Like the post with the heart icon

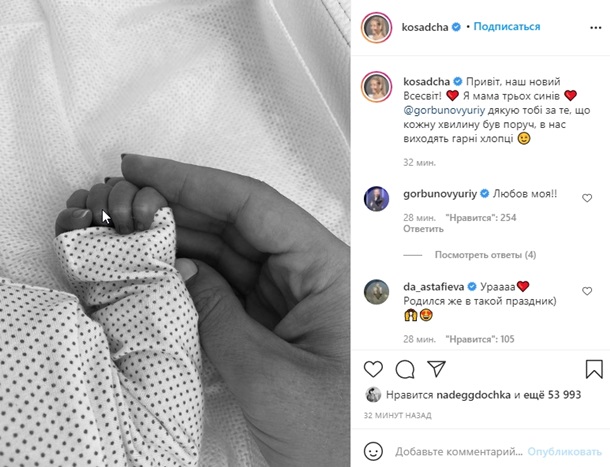pyautogui.click(x=373, y=369)
